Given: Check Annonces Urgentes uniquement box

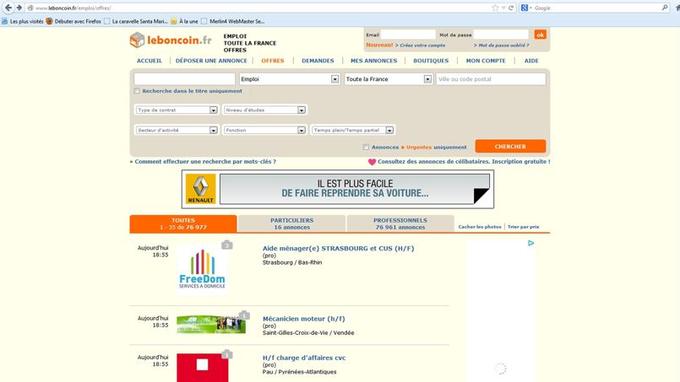Looking at the screenshot, I should pos(366,147).
